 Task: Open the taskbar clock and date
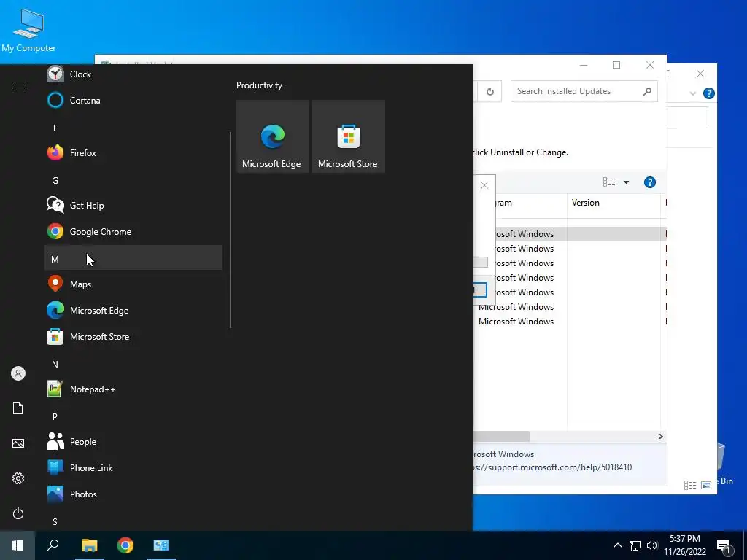coord(685,545)
